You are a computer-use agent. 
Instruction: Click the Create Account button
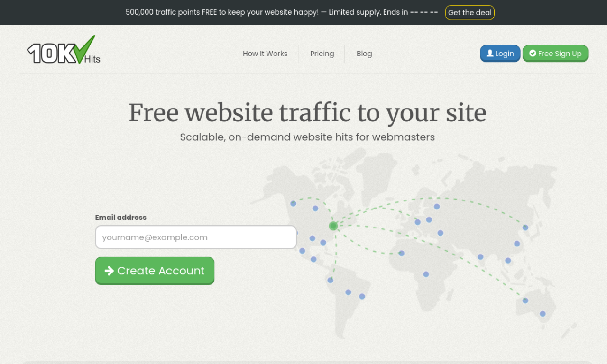coord(155,271)
